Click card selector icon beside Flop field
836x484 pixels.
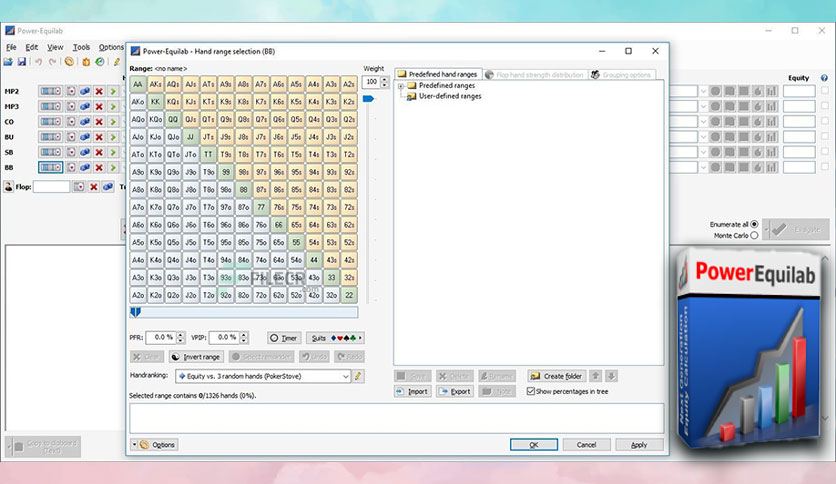(79, 187)
